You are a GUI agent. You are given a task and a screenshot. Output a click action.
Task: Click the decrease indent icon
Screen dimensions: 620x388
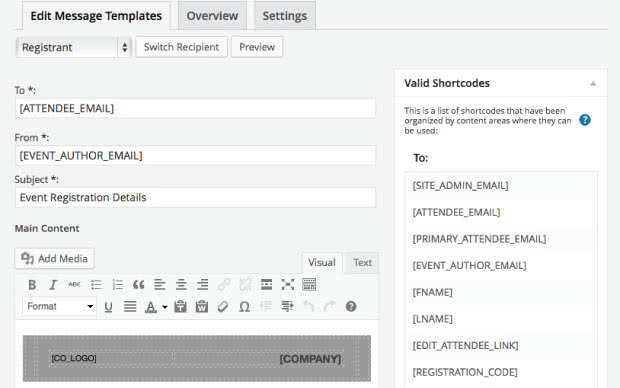pyautogui.click(x=266, y=307)
